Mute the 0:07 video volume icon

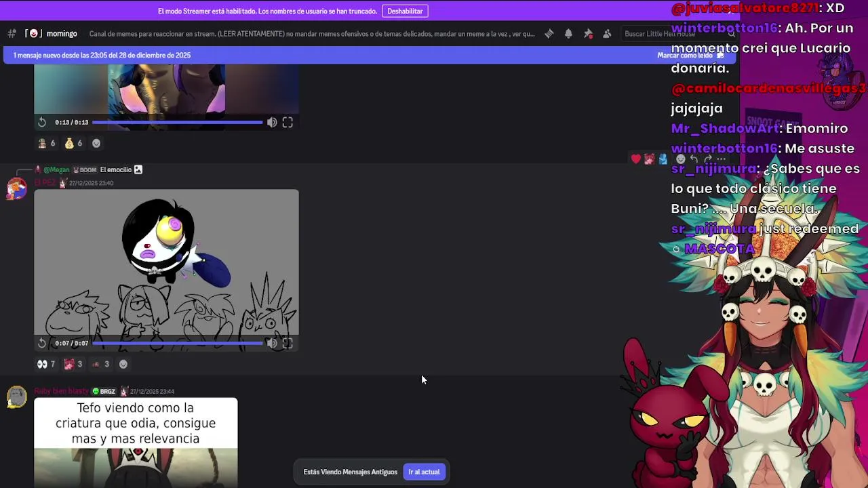click(272, 343)
